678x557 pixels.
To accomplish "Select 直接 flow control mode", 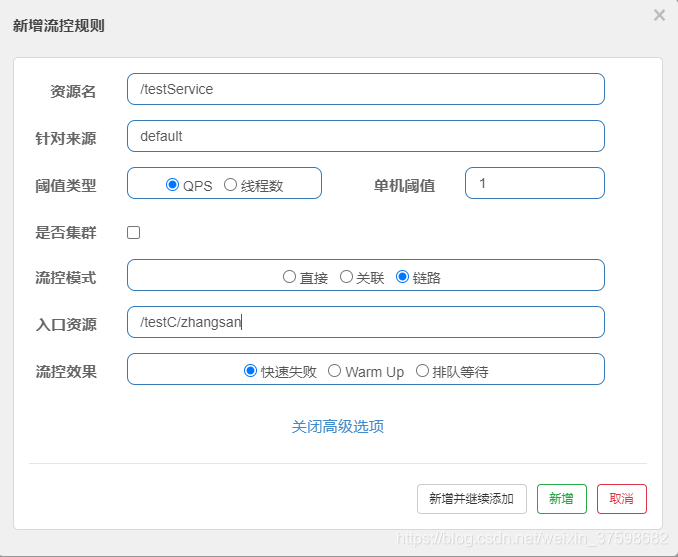I will (289, 276).
